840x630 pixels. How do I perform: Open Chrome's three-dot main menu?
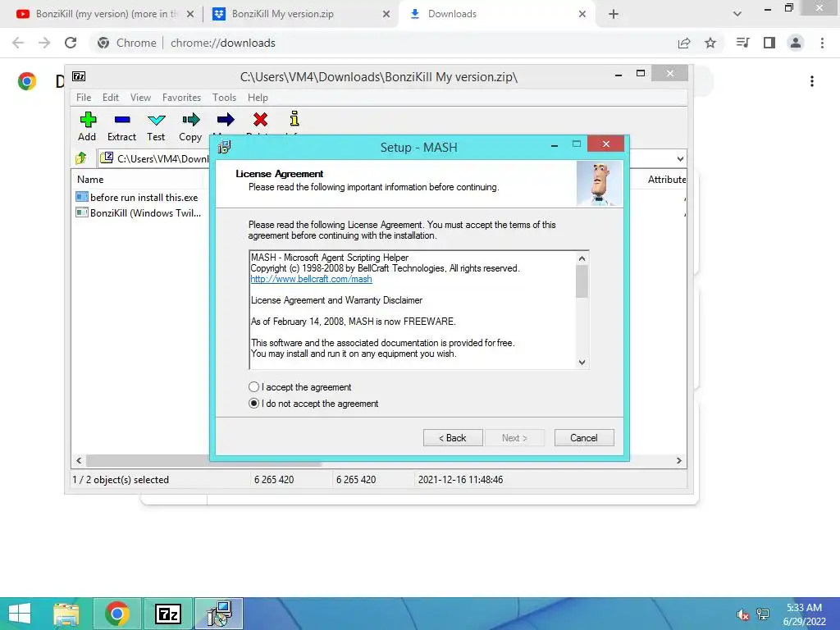822,43
